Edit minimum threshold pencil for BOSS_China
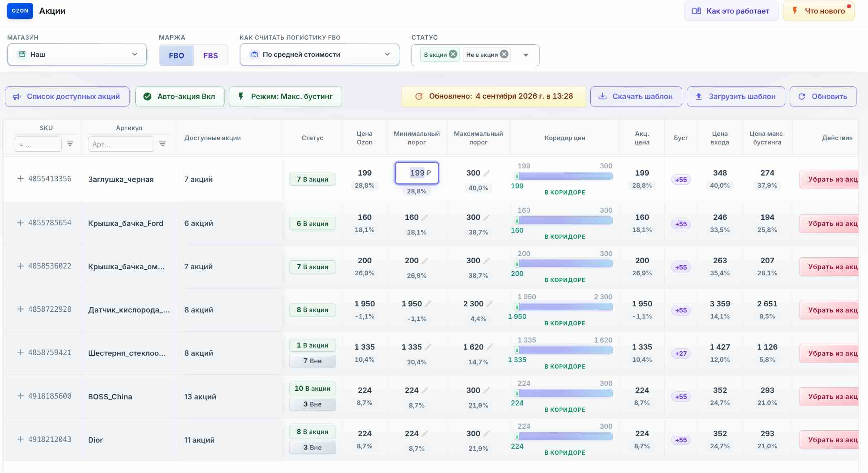This screenshot has width=868, height=473. [425, 390]
